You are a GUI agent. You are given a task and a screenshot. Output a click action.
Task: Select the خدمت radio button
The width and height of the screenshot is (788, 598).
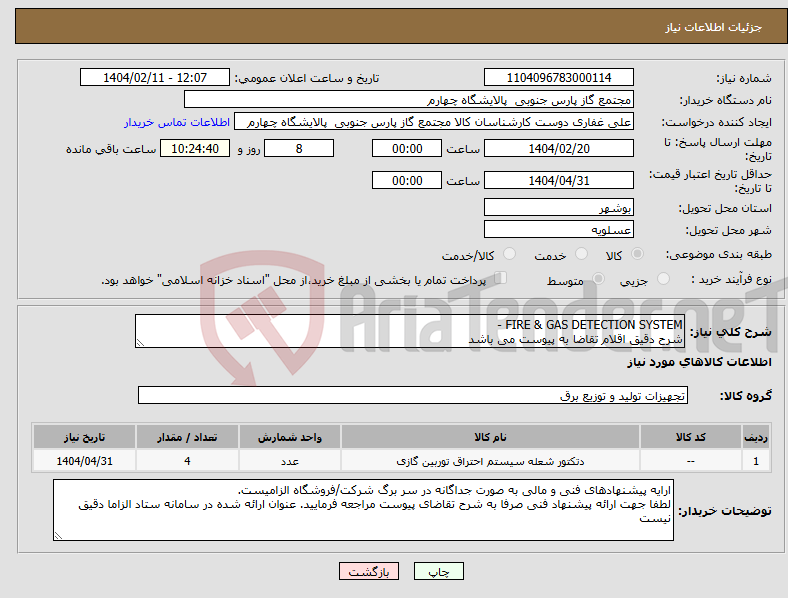click(581, 254)
